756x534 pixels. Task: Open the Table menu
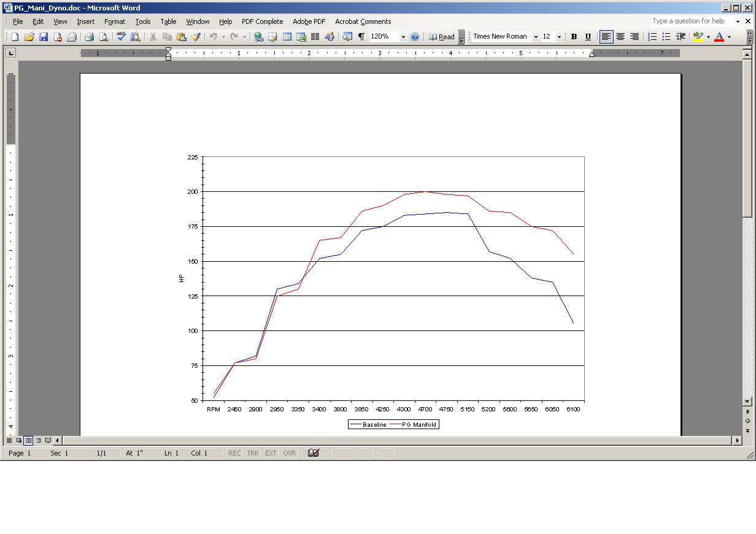click(168, 21)
